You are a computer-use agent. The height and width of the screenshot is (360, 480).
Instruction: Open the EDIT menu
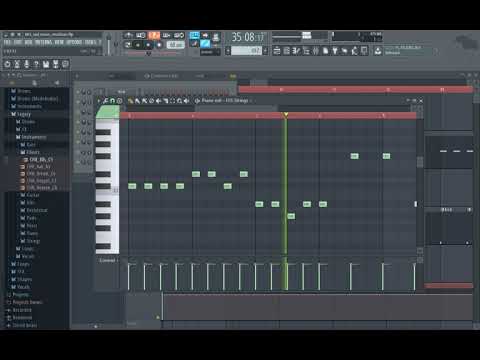(17, 42)
